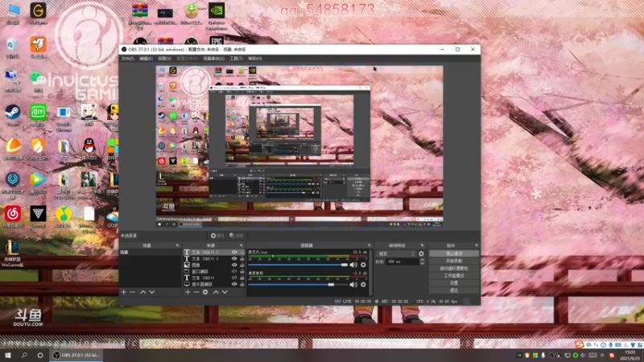This screenshot has width=644, height=362.
Task: Open the taskbar clock and date
Action: [x=630, y=356]
